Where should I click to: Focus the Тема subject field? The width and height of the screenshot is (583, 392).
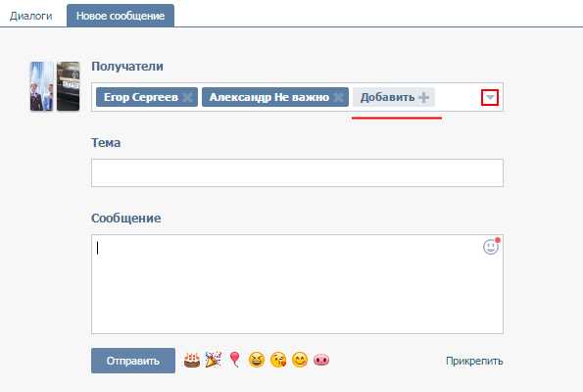tap(297, 172)
